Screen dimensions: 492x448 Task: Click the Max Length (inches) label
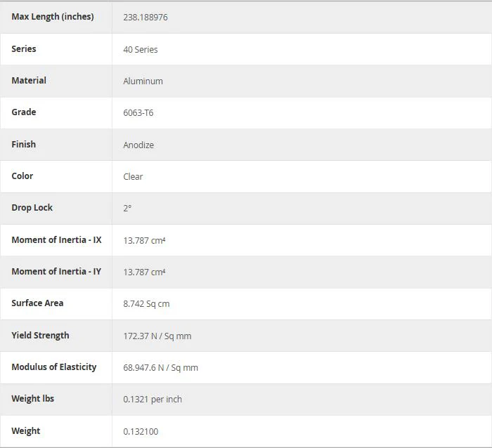tap(53, 17)
